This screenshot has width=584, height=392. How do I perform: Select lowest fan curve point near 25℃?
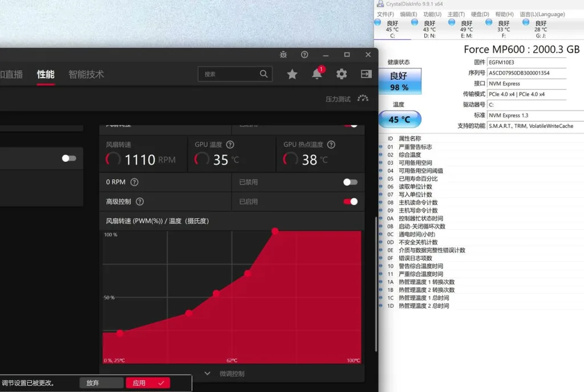120,333
